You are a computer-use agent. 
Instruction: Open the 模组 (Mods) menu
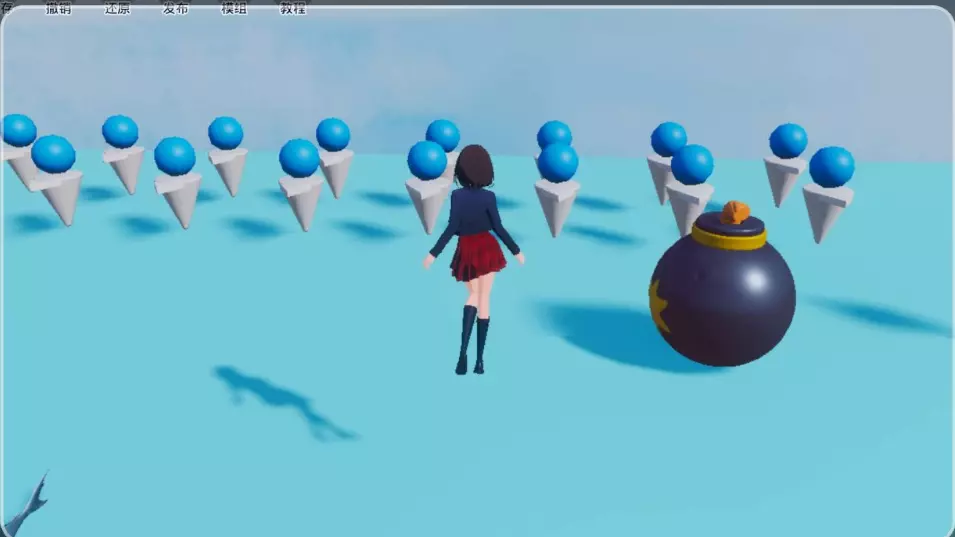point(233,8)
